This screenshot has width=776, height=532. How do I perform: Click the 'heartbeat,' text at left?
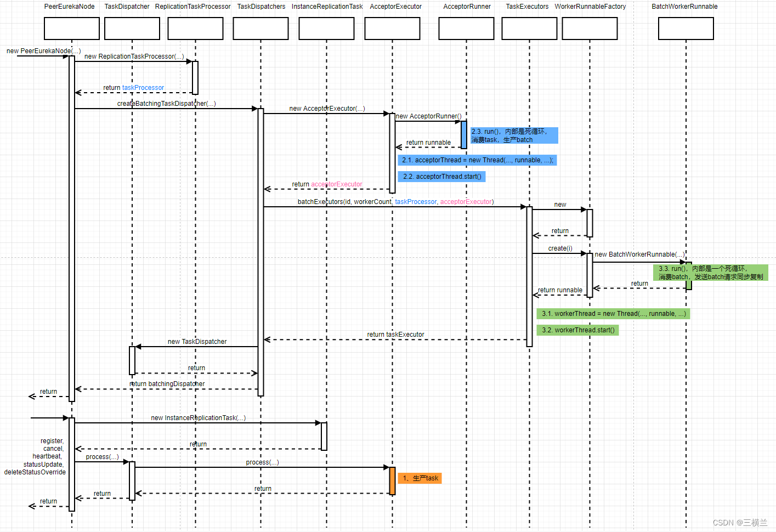click(47, 456)
